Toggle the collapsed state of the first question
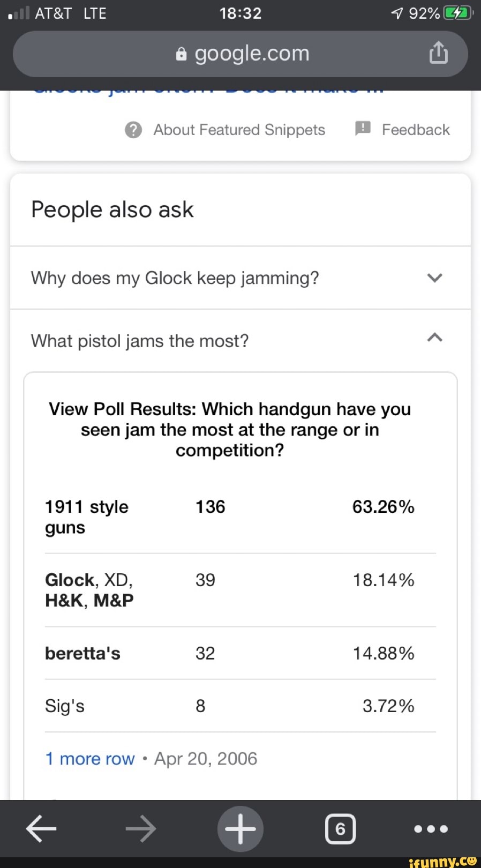The image size is (481, 868). coord(435,278)
